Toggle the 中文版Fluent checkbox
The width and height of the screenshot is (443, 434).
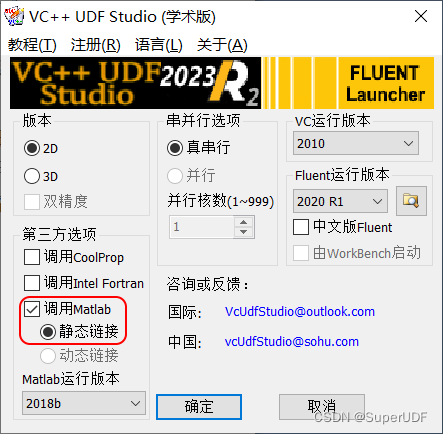(301, 227)
